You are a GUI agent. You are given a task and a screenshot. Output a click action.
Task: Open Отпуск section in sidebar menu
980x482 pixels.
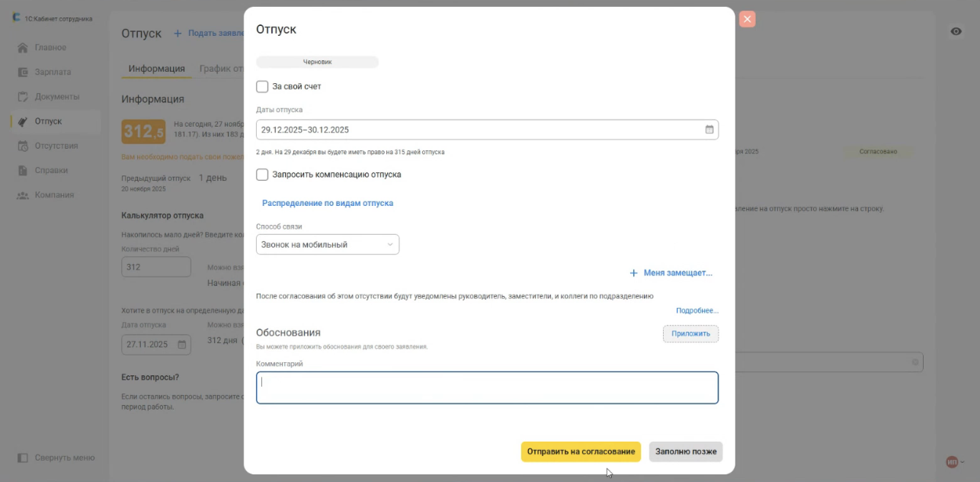click(x=48, y=121)
